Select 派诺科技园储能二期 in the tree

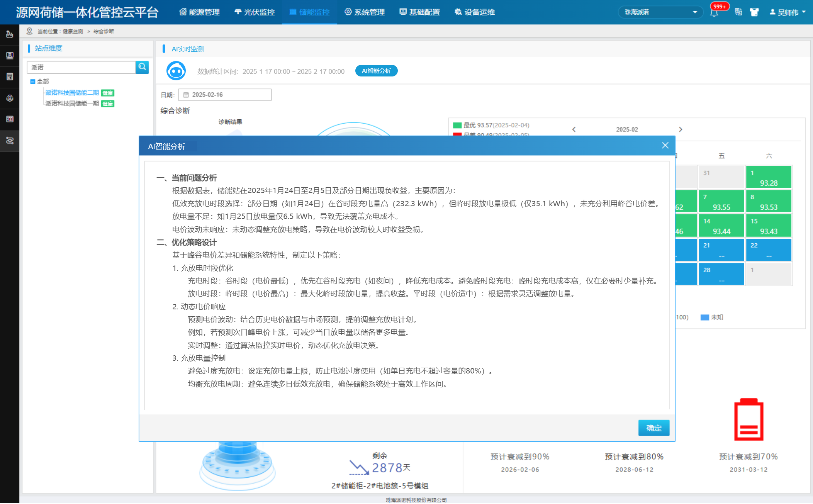tap(72, 93)
